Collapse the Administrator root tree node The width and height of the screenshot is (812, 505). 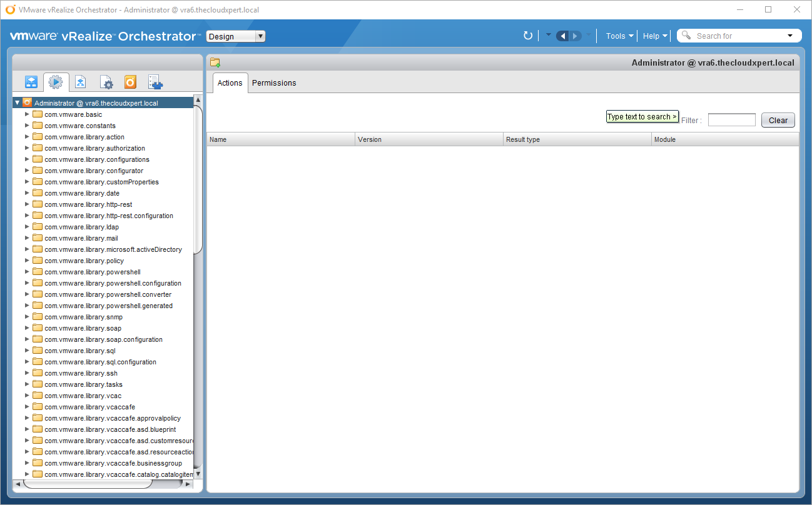18,103
